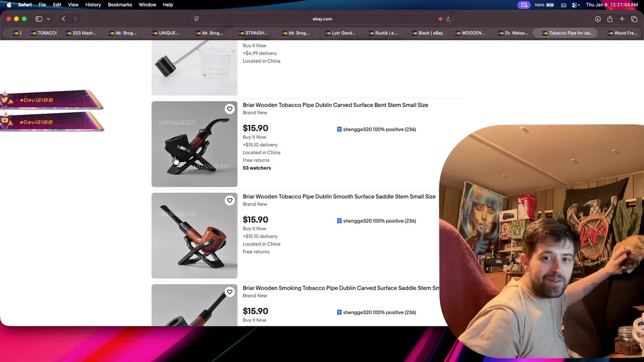Open the page reader icon in address bar

[x=196, y=19]
